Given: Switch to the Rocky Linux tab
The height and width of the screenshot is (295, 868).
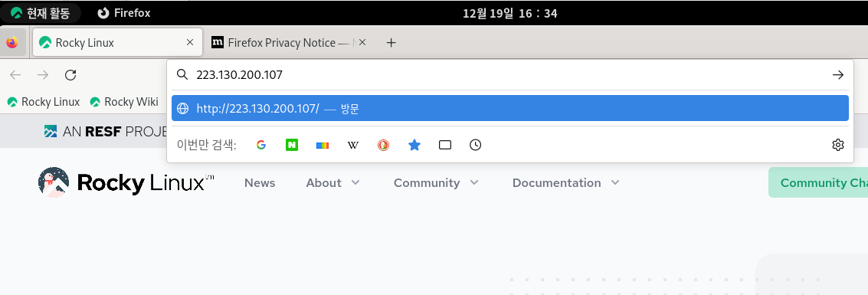Looking at the screenshot, I should point(117,43).
